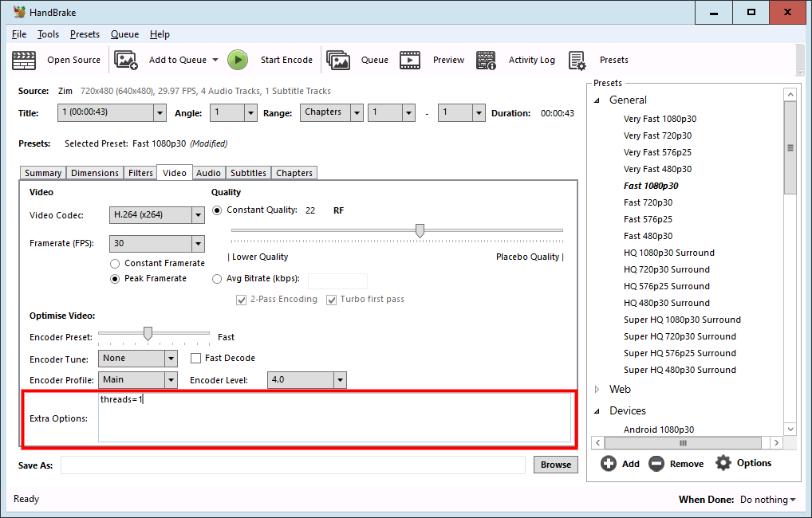Open the Queue stacked images icon
812x518 pixels.
pos(338,60)
